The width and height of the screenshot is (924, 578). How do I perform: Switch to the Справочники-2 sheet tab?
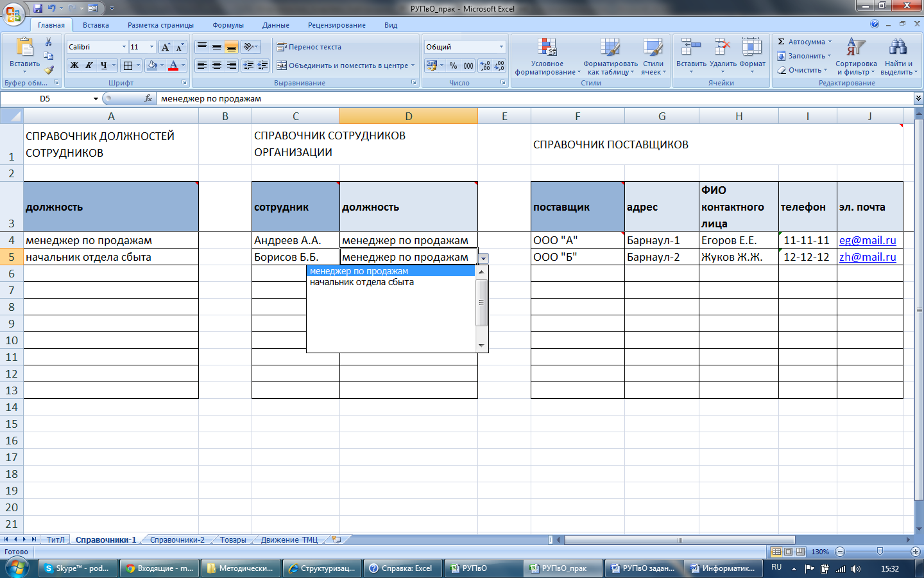click(x=177, y=539)
